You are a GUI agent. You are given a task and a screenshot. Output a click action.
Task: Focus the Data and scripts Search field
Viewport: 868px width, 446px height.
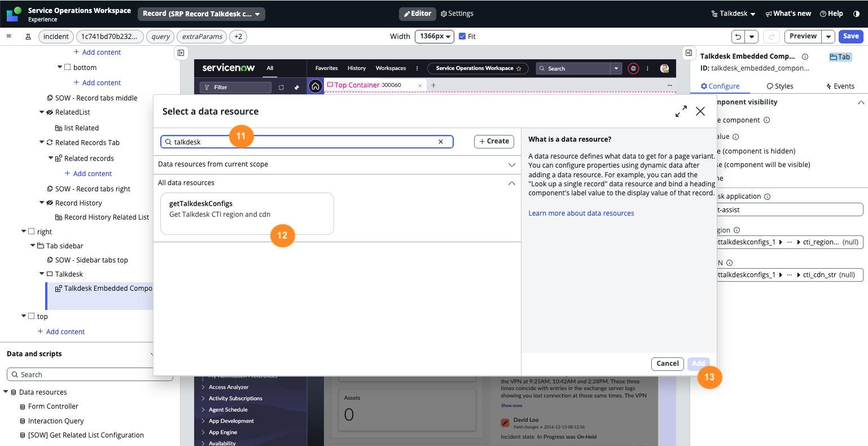(90, 375)
